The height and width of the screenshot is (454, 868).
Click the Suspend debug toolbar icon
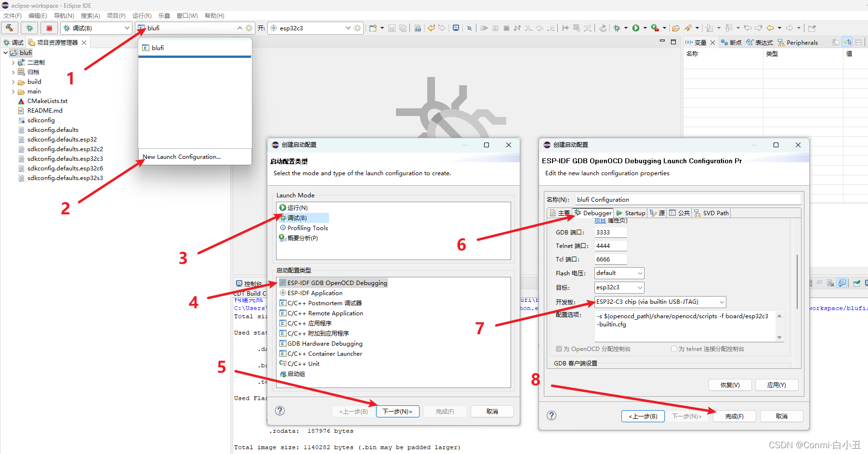click(x=495, y=28)
